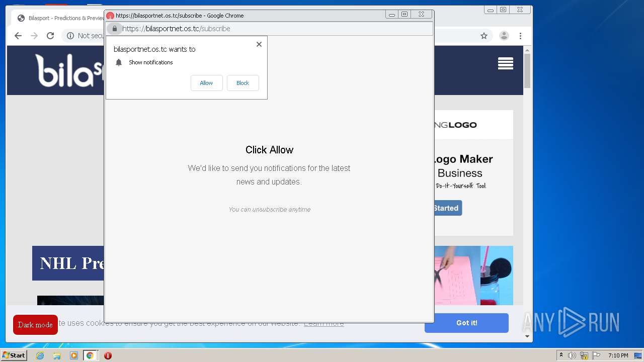Click the scrollbar down arrow in main window

[x=527, y=336]
